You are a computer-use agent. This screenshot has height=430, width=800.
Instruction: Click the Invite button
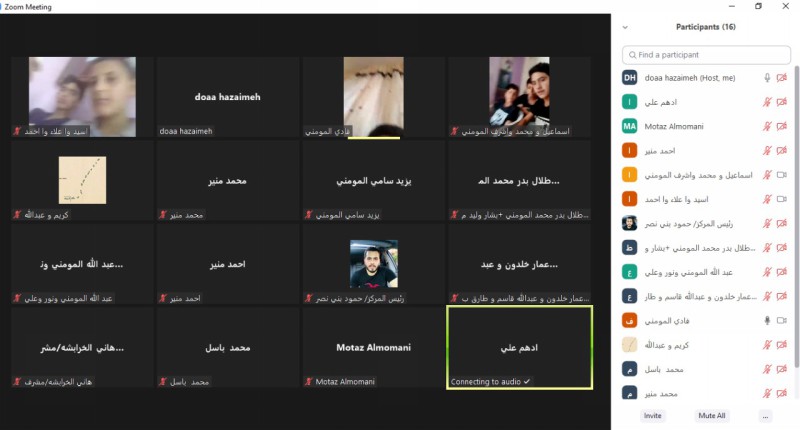point(653,416)
